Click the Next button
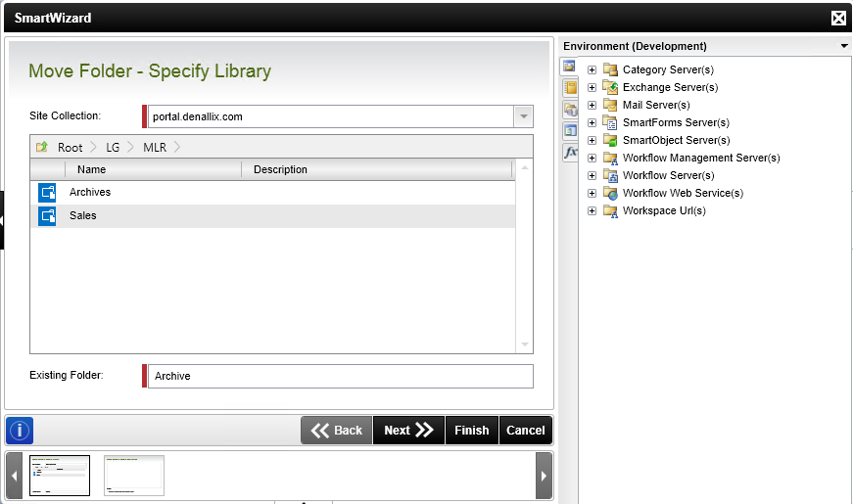The width and height of the screenshot is (853, 504). click(408, 431)
